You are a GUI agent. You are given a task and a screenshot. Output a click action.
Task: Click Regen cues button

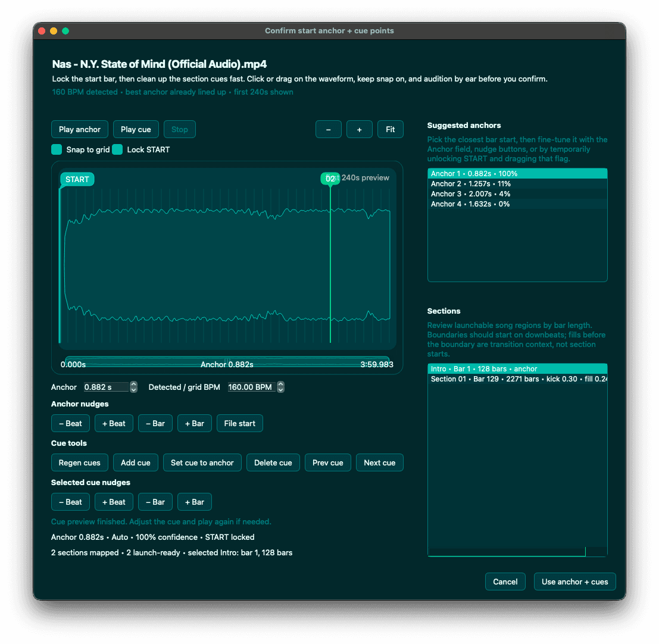click(79, 462)
